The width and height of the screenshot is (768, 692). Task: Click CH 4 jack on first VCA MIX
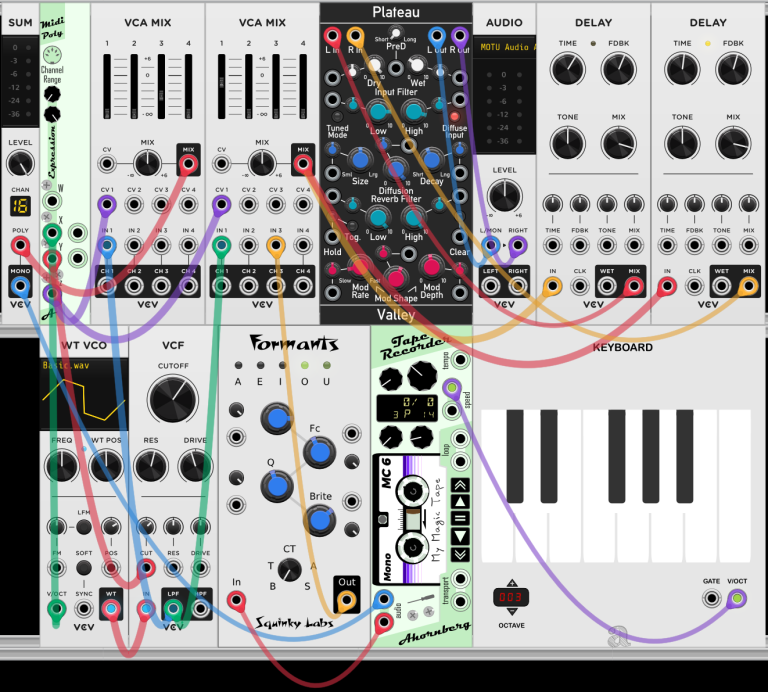click(x=189, y=286)
